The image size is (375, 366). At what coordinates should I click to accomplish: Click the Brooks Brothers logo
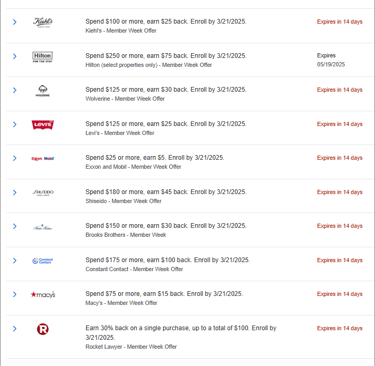pos(43,227)
